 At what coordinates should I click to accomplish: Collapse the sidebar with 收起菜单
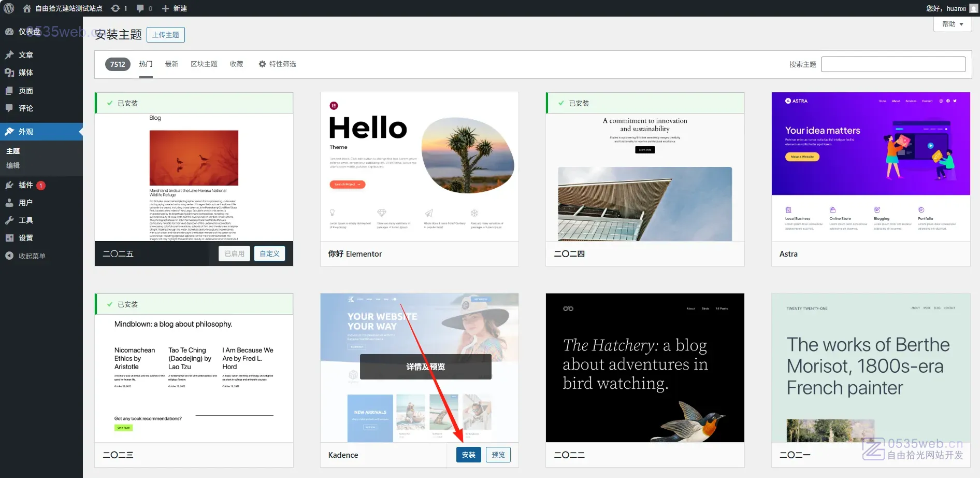coord(32,256)
